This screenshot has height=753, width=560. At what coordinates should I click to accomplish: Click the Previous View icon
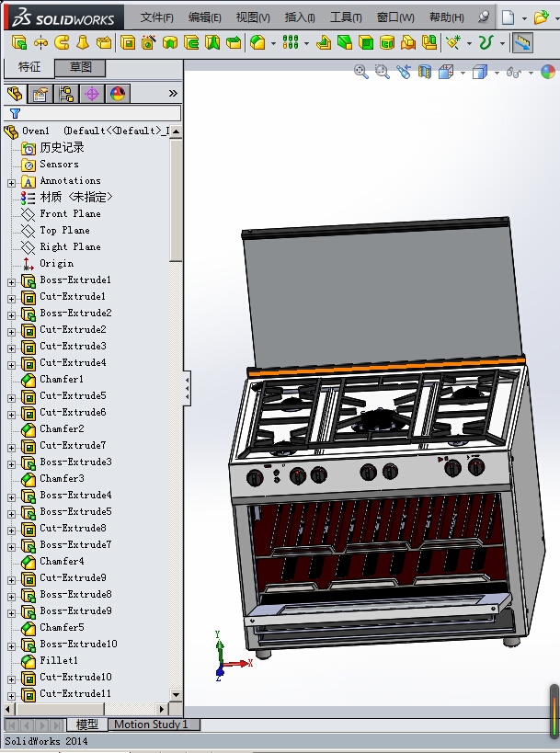(x=404, y=72)
